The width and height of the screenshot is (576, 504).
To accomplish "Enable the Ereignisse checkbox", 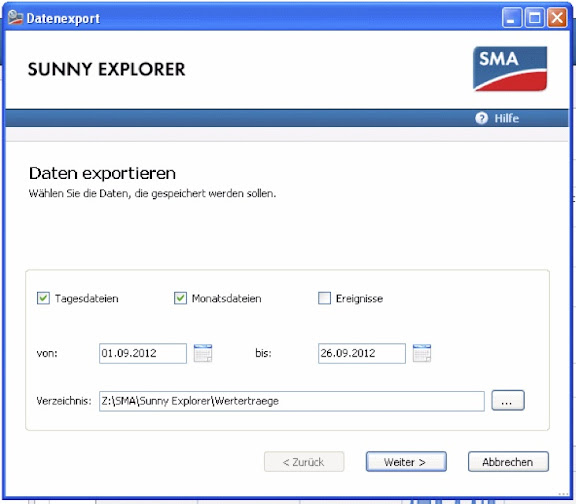I will click(x=324, y=298).
